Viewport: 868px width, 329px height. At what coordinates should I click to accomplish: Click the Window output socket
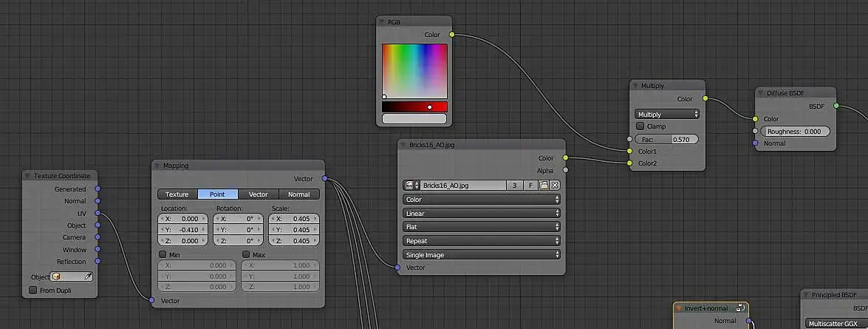tap(98, 249)
